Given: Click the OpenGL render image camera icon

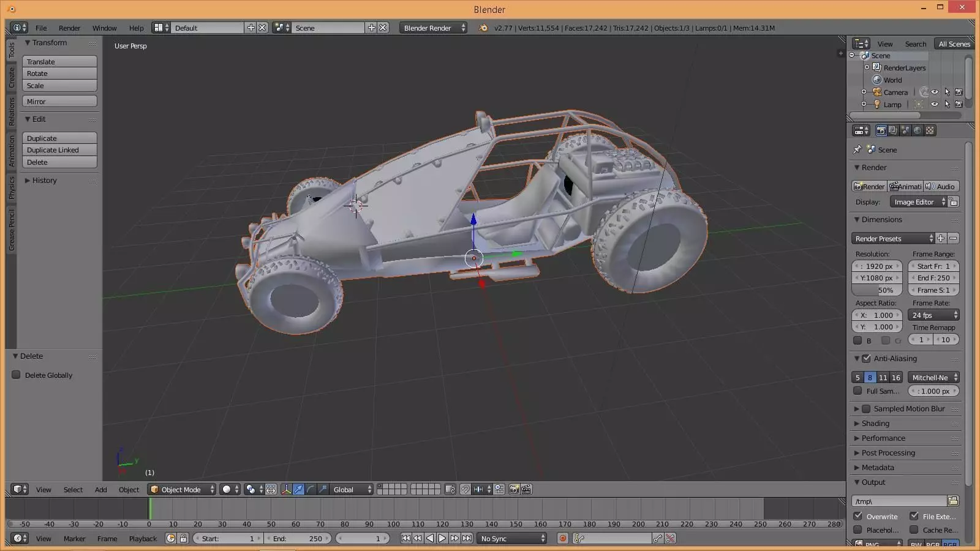Looking at the screenshot, I should 514,489.
